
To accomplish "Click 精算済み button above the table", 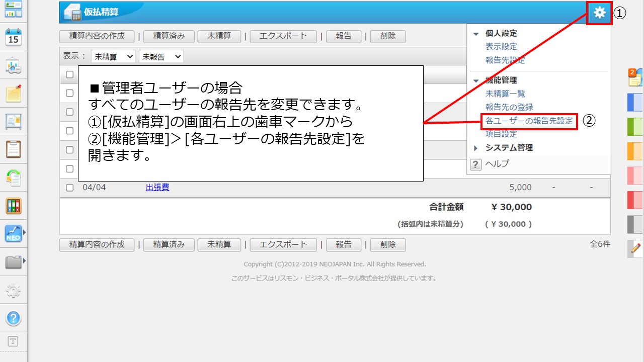I will coord(169,36).
